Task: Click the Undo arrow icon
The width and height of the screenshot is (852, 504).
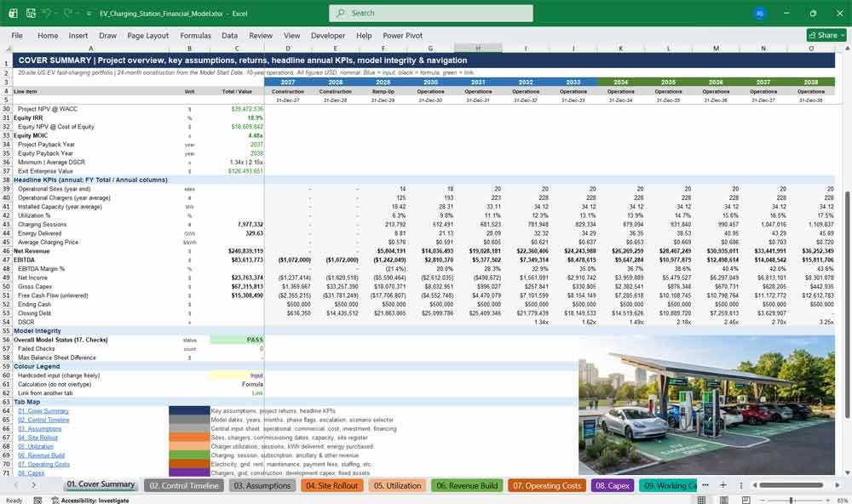Action: 47,13
